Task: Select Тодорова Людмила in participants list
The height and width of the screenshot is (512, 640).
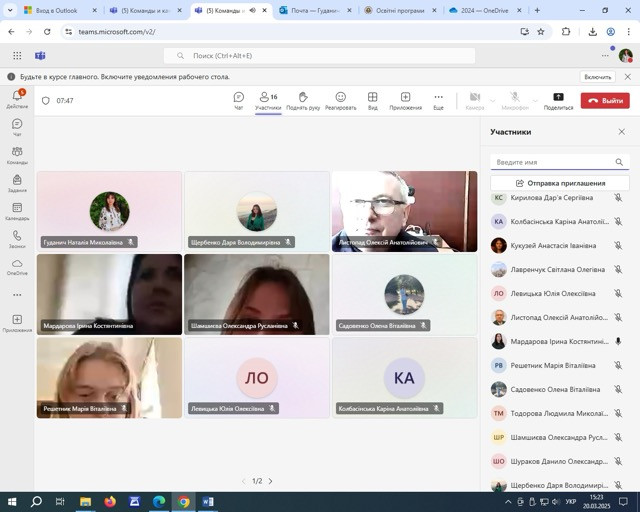Action: tap(560, 413)
